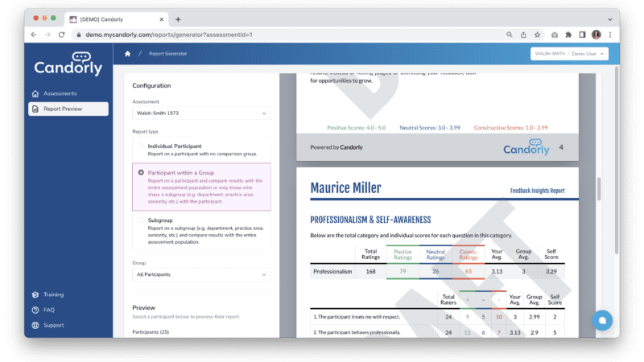Click the Neutral Ratings column header
Screen dimensions: 644x362
pos(436,254)
